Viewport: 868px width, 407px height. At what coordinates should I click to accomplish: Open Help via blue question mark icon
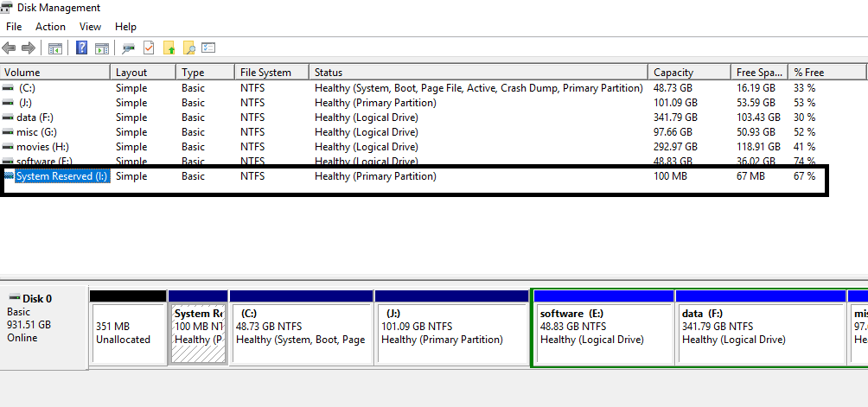pyautogui.click(x=82, y=48)
